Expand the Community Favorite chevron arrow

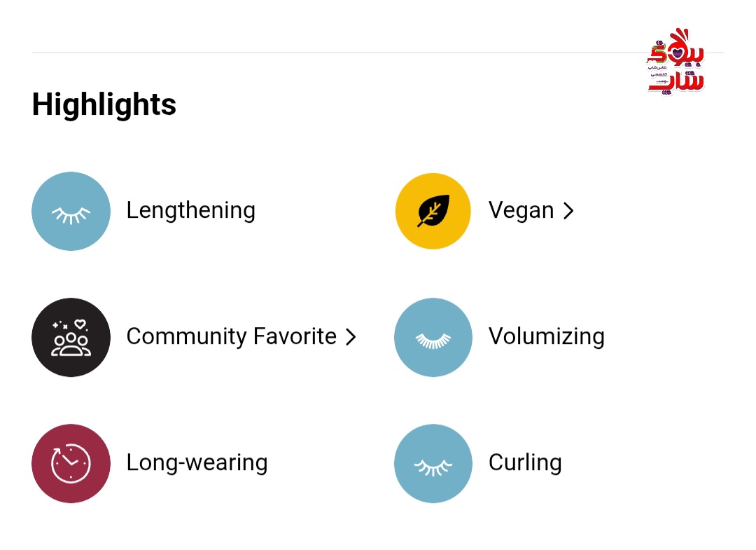(x=351, y=337)
